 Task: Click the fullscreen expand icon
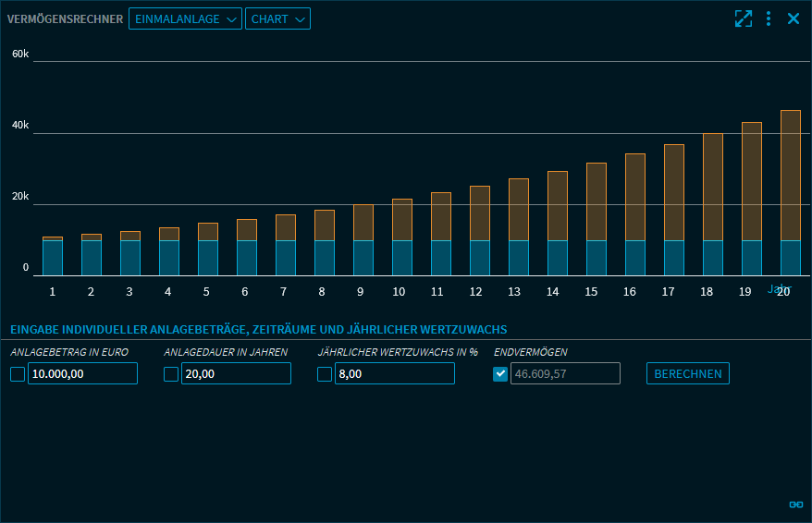click(744, 18)
